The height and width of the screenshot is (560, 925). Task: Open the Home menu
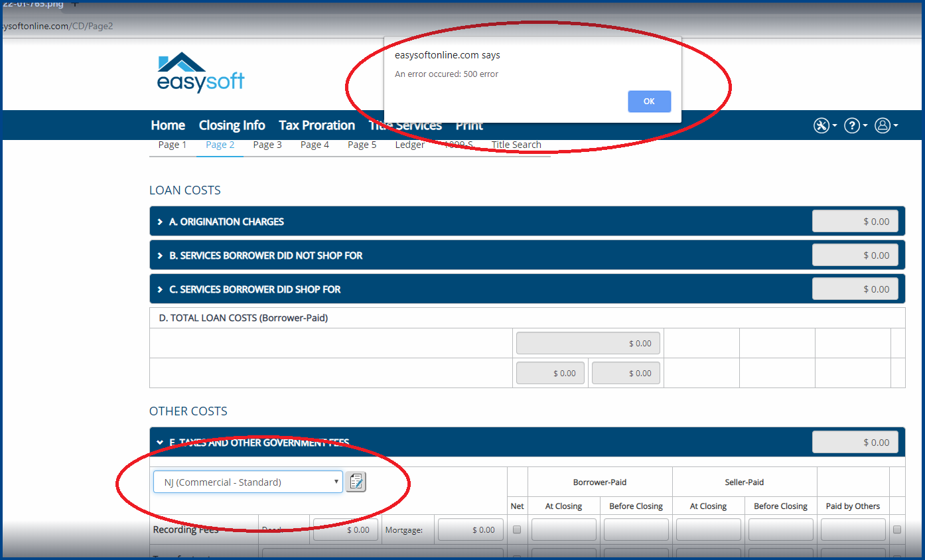[168, 125]
